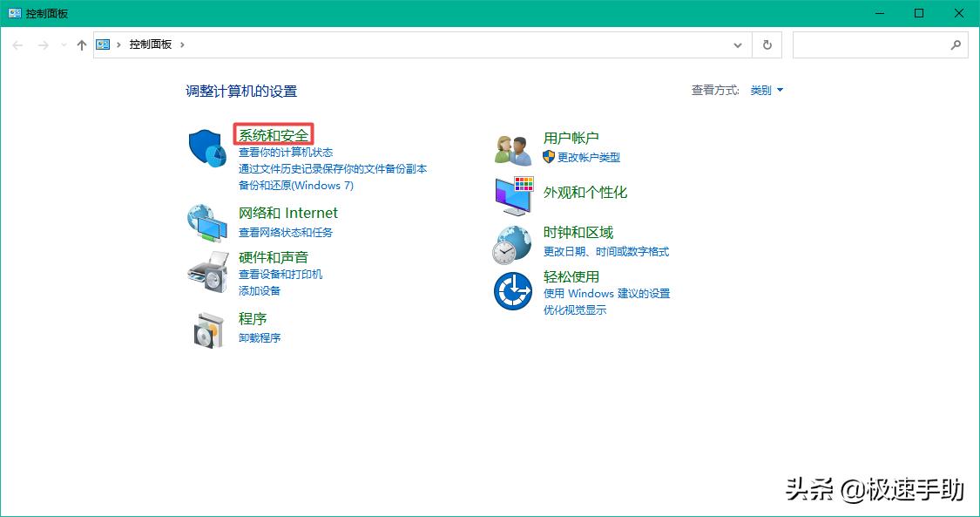Open the address bar history dropdown arrow
The height and width of the screenshot is (517, 980).
point(737,44)
